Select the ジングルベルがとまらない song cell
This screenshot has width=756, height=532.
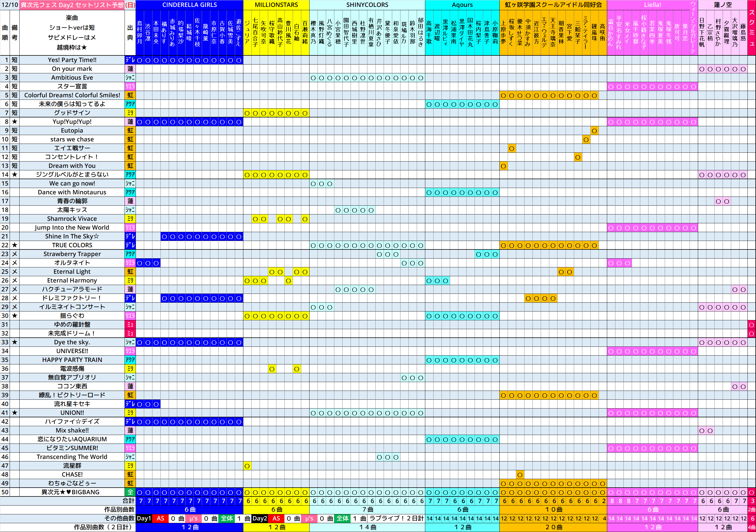pos(72,174)
